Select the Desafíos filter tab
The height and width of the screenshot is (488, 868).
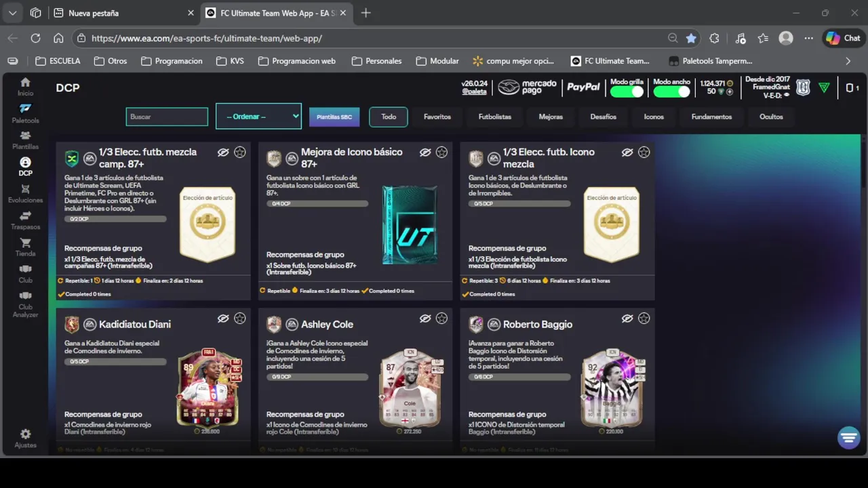tap(604, 117)
